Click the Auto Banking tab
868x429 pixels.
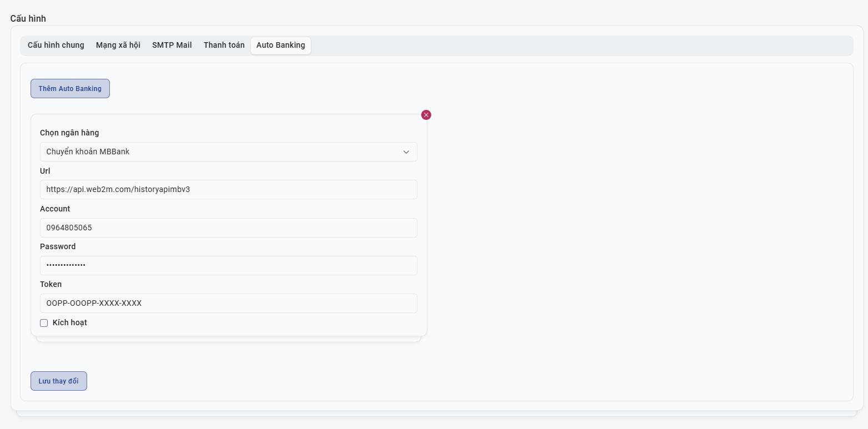pyautogui.click(x=280, y=46)
